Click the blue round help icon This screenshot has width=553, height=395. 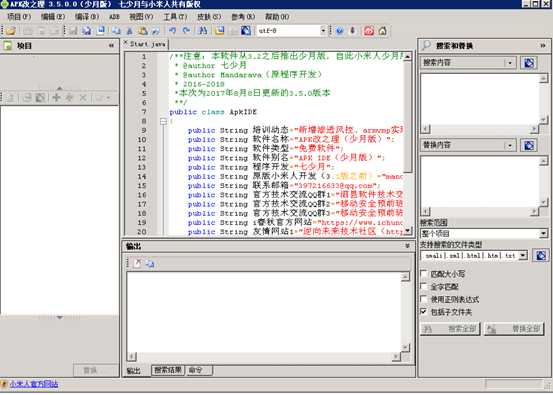tap(340, 31)
